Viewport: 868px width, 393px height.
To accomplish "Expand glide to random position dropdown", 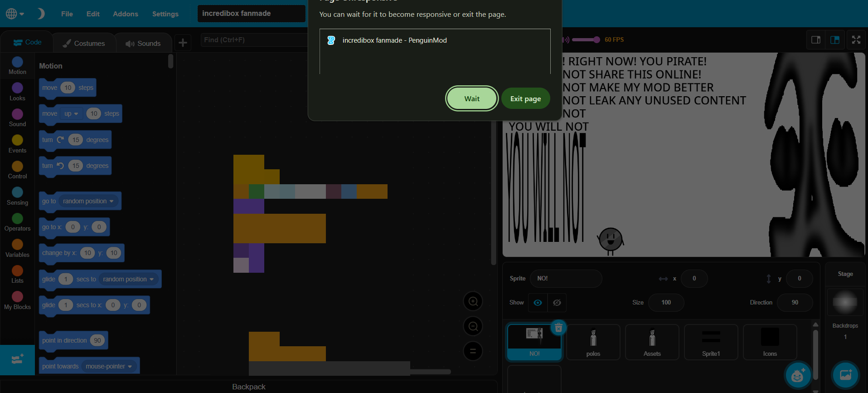I will [129, 279].
